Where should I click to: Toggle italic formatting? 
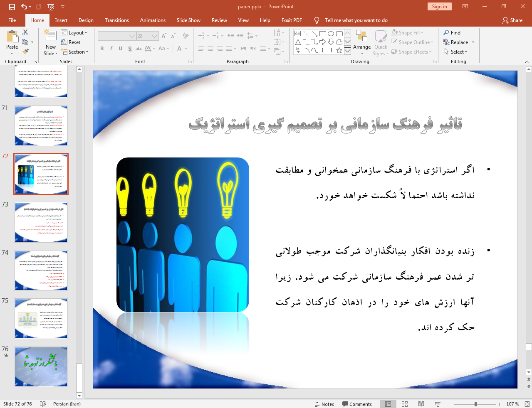point(111,49)
